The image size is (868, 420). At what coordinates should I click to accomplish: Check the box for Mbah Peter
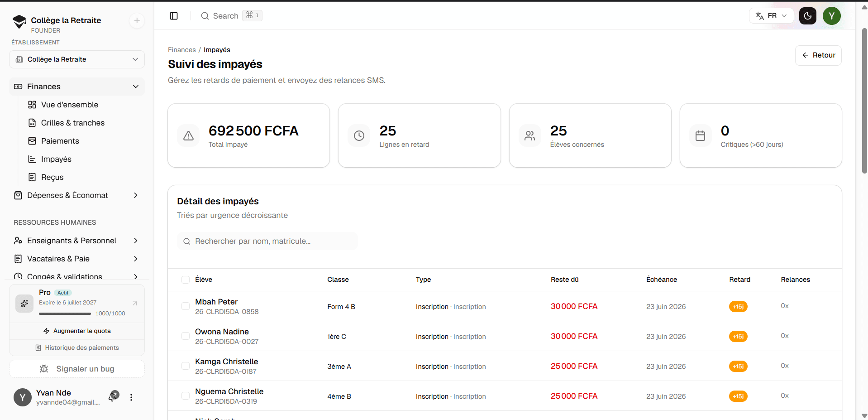click(x=186, y=306)
